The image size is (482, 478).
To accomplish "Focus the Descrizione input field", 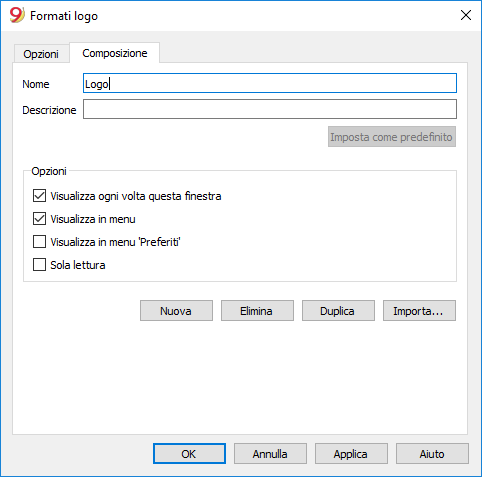I will tap(270, 109).
